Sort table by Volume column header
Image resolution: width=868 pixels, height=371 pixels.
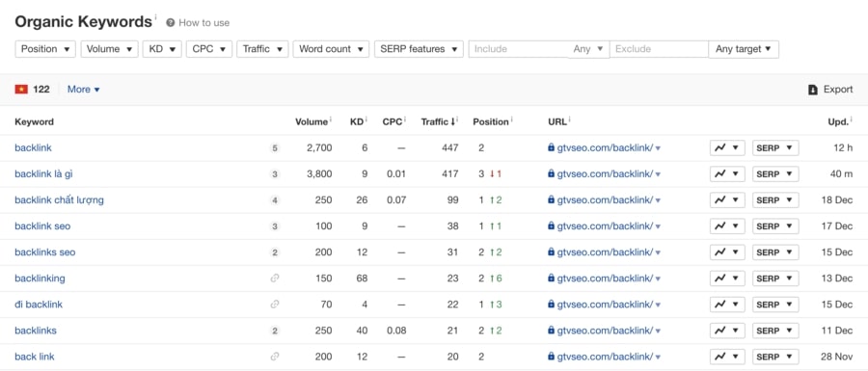(312, 121)
